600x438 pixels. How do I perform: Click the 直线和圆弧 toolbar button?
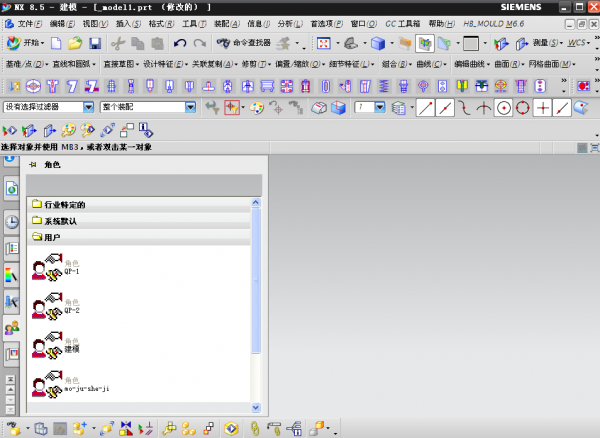(x=74, y=64)
